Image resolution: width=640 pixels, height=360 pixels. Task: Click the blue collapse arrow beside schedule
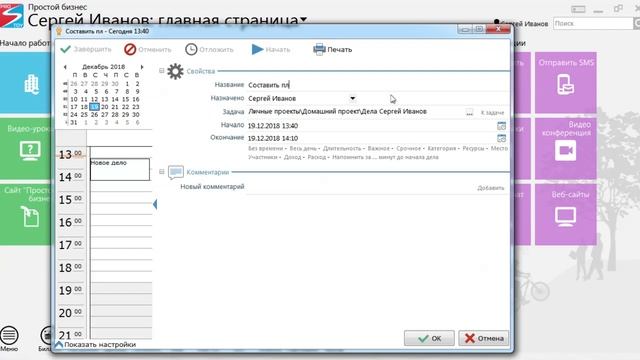point(155,204)
